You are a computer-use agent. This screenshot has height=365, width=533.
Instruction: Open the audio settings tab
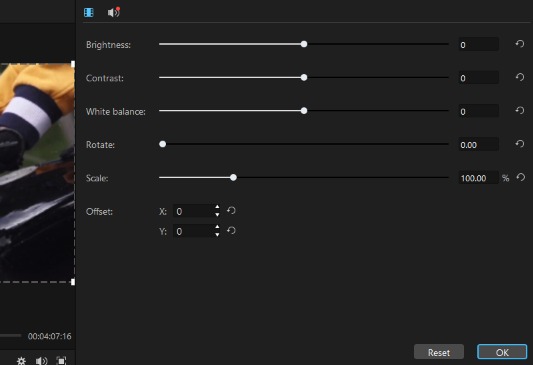point(114,13)
